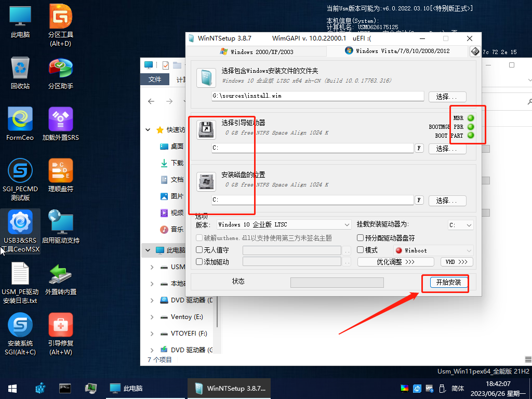Click the colorful display tray icon
532x399 pixels.
pyautogui.click(x=404, y=389)
